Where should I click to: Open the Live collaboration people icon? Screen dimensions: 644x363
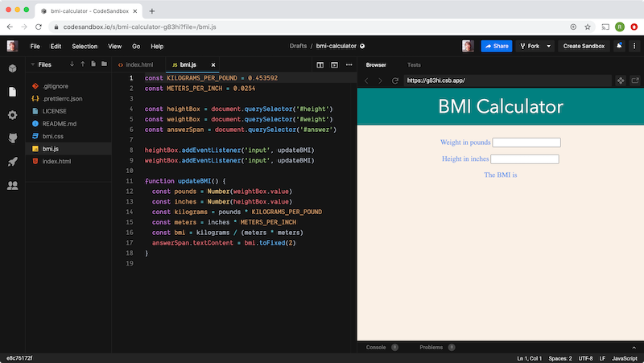[13, 185]
